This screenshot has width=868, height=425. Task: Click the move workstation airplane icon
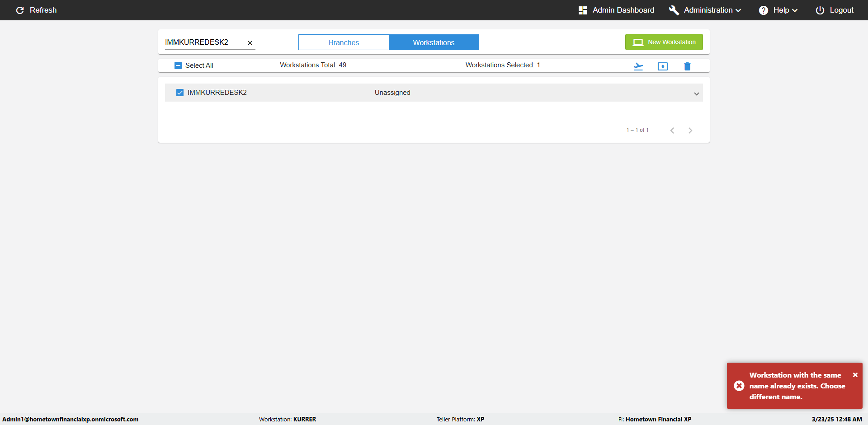click(x=638, y=66)
